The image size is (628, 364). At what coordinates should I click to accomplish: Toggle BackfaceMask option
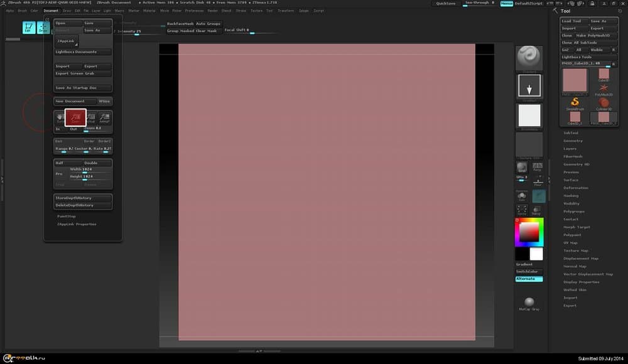pyautogui.click(x=180, y=24)
